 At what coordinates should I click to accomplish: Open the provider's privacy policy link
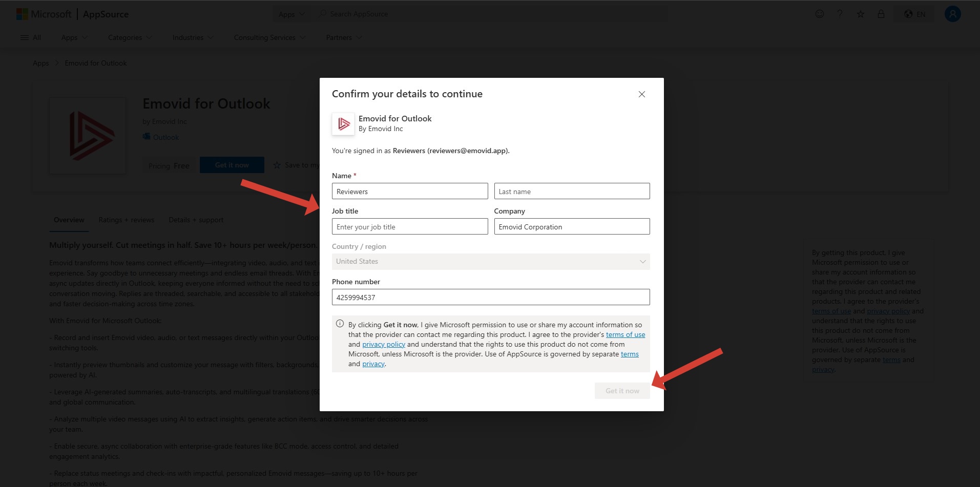point(383,344)
